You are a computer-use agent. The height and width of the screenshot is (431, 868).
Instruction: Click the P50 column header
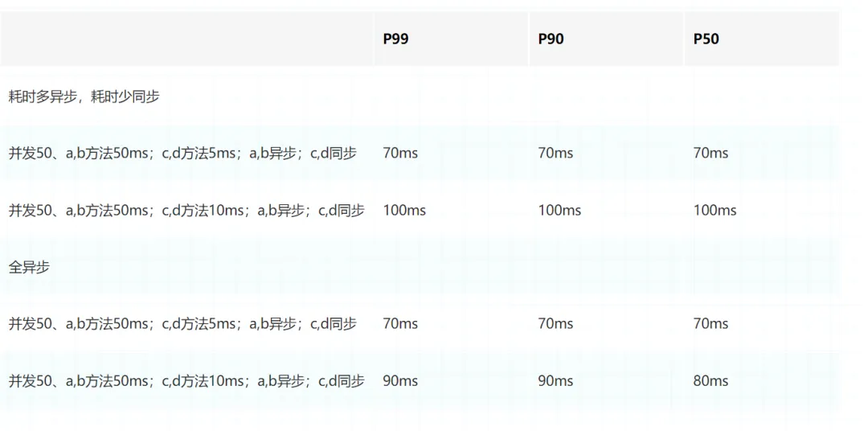706,39
